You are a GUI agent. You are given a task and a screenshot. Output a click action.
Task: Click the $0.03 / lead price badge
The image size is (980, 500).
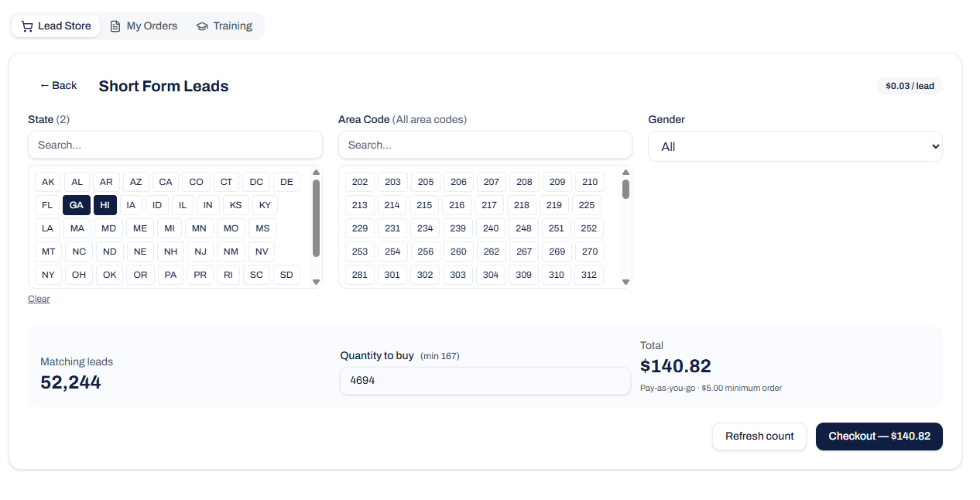tap(910, 86)
